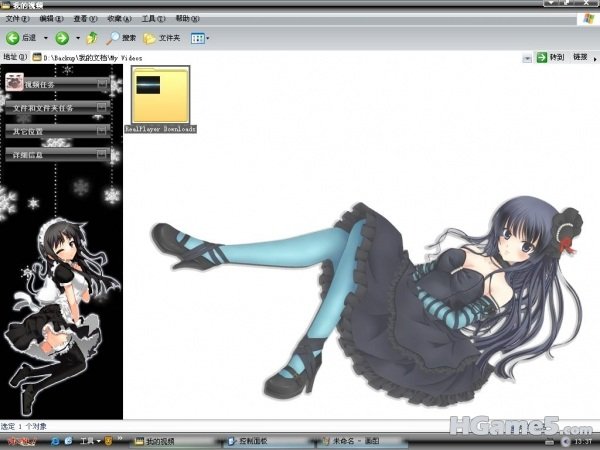Toggle the Folders (文件夹) pane
600x450 pixels.
(161, 38)
